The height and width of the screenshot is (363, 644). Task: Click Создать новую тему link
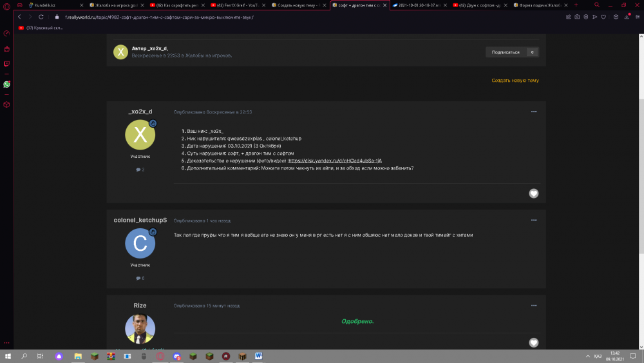[x=515, y=80]
